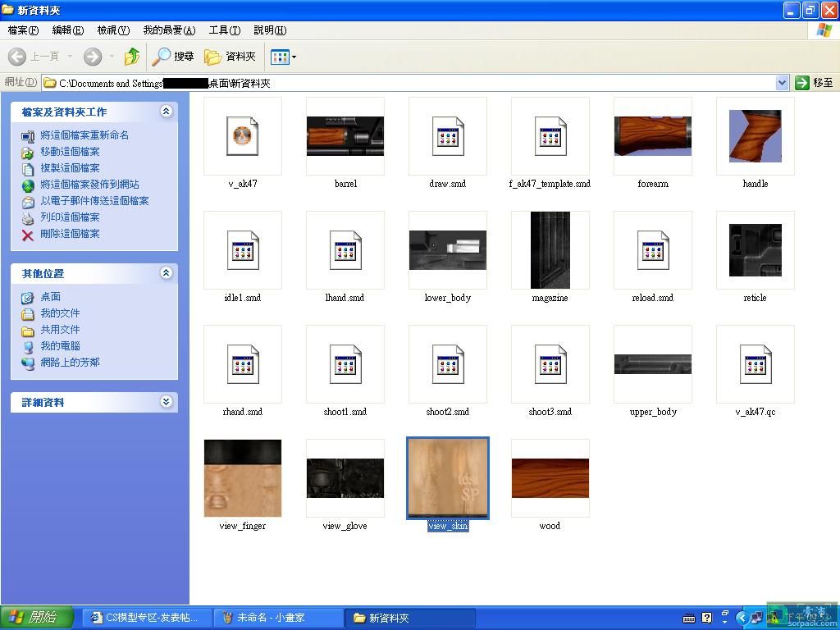Click the view_skin texture thumbnail
This screenshot has height=630, width=840.
click(448, 478)
